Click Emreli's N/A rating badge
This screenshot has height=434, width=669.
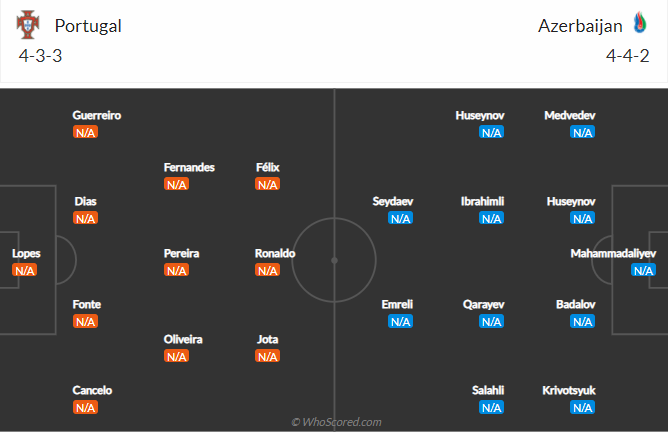[400, 321]
